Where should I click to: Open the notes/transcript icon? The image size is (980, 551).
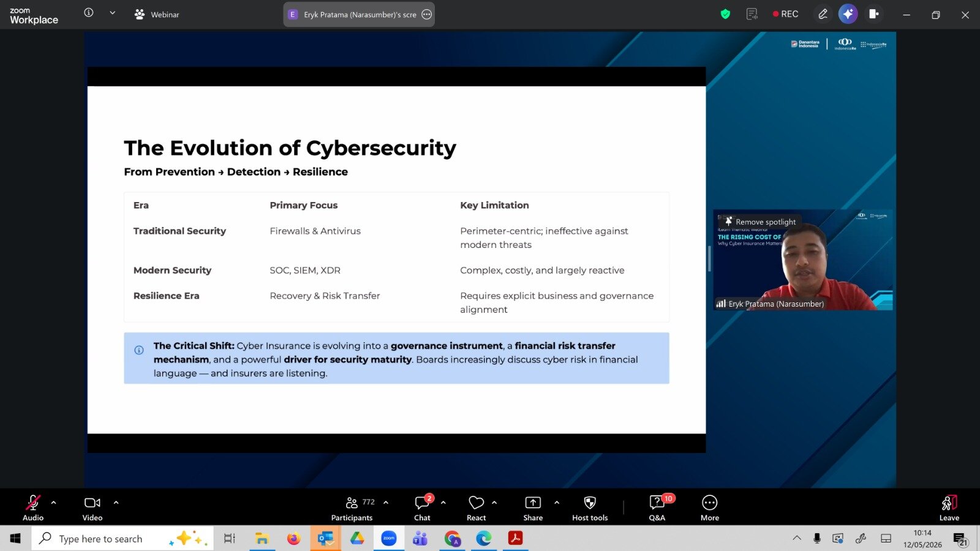(752, 14)
